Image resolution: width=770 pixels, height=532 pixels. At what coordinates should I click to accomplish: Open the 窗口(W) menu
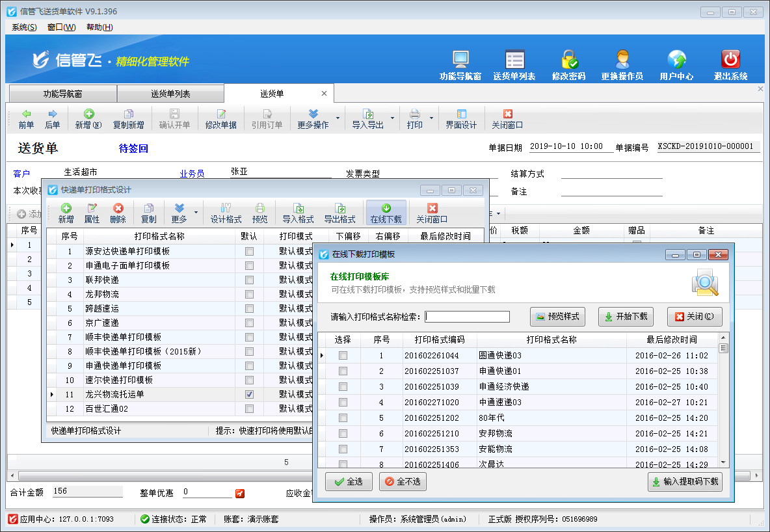tap(61, 27)
